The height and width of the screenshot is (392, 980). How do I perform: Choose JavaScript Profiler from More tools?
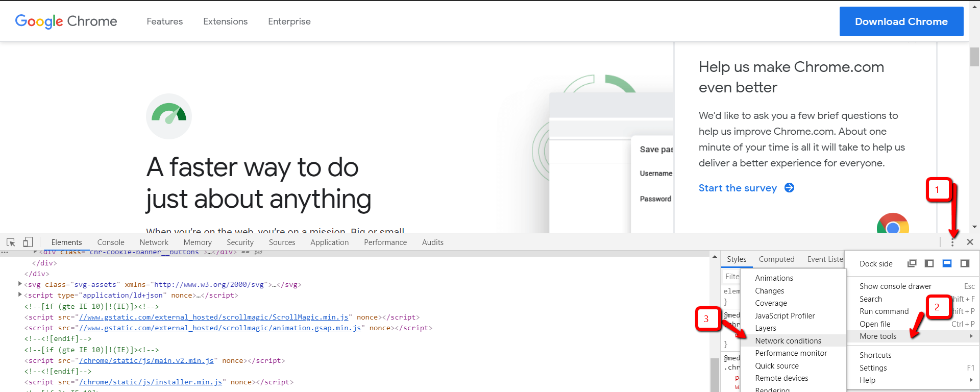tap(793, 316)
